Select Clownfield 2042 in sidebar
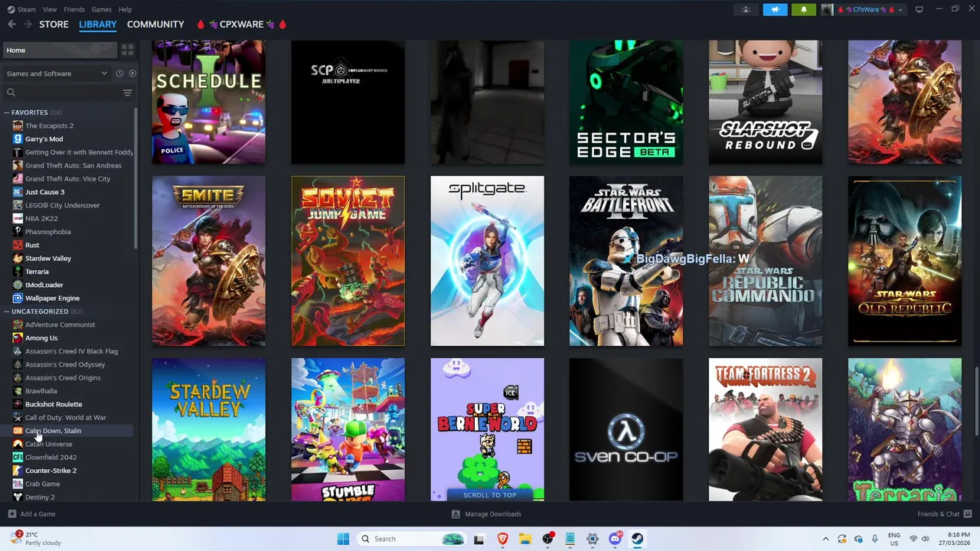This screenshot has height=551, width=980. click(51, 457)
